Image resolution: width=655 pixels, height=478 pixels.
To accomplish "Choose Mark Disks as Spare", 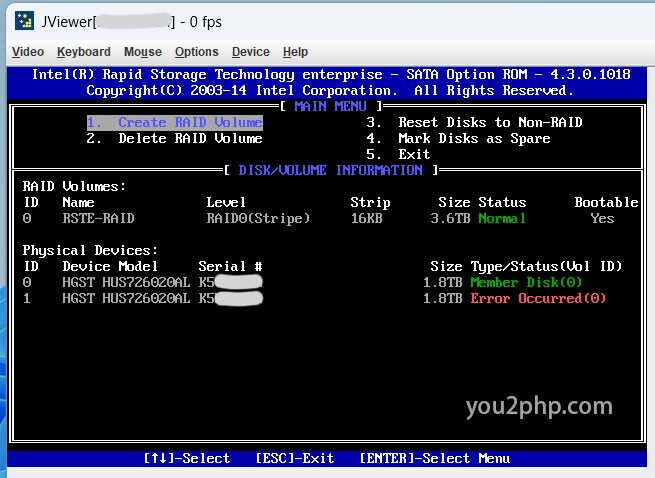I will pyautogui.click(x=458, y=138).
